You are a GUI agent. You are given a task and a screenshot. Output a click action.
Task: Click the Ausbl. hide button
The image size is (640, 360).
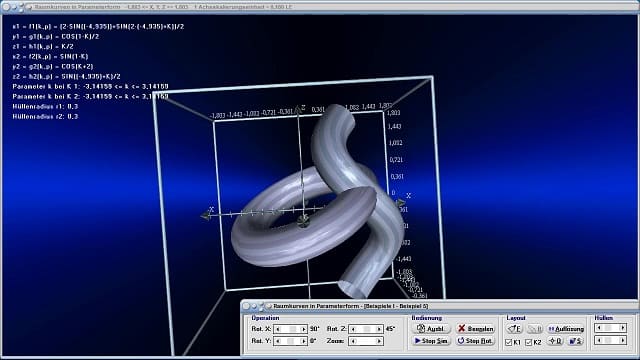pyautogui.click(x=432, y=329)
